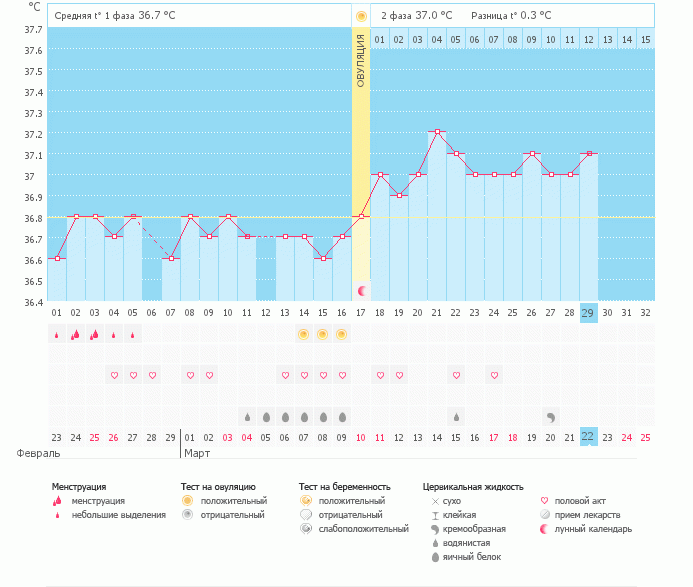Select the highlighted cycle day 29 cell
The width and height of the screenshot is (693, 587).
pos(589,312)
